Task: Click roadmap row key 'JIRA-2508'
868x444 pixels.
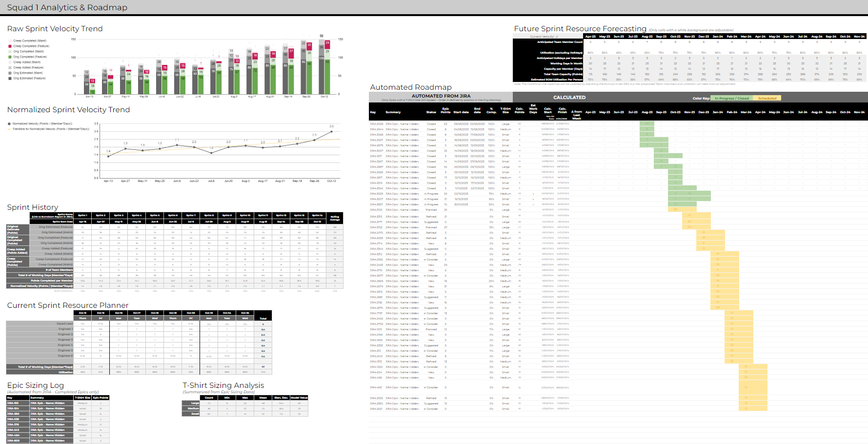Action: [376, 124]
